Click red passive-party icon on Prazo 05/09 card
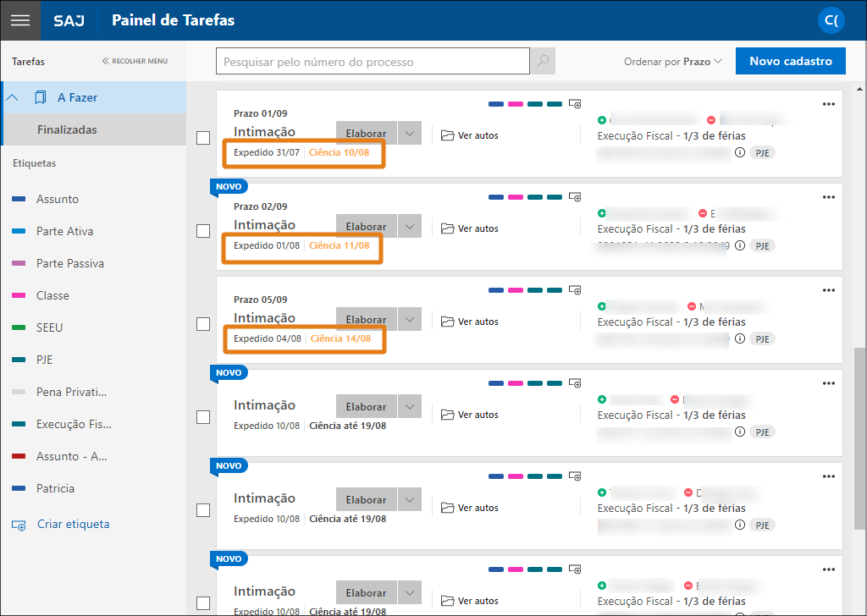The image size is (867, 616). [x=692, y=306]
